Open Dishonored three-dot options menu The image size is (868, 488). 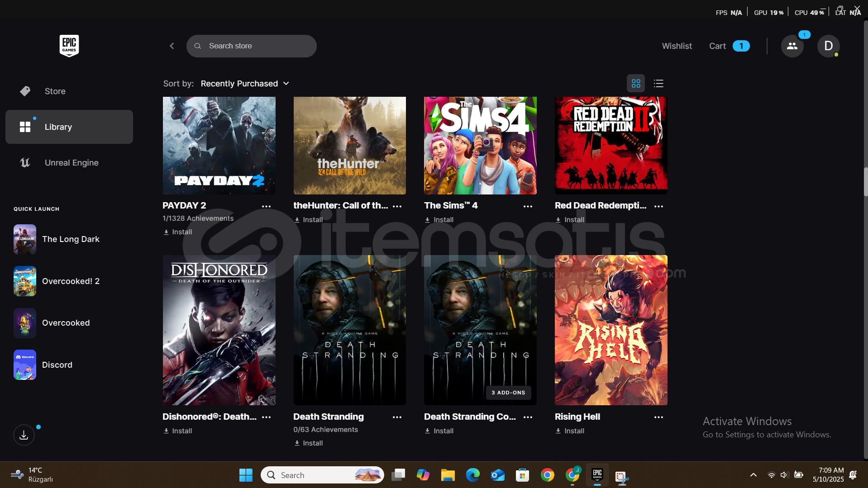click(x=266, y=417)
